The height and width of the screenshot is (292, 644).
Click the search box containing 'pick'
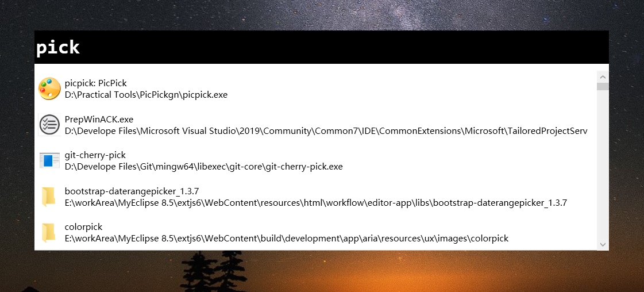[322, 47]
